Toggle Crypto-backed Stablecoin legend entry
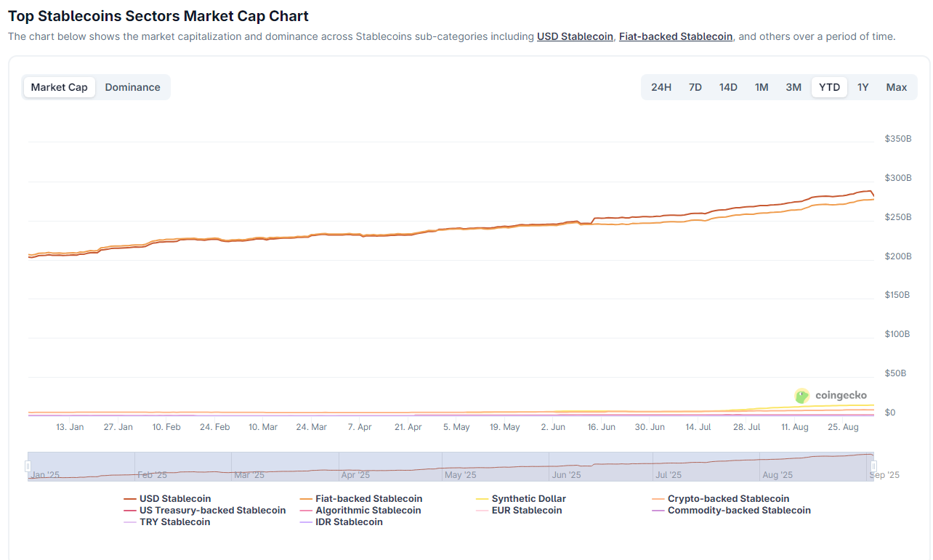The image size is (933, 560). click(x=727, y=499)
